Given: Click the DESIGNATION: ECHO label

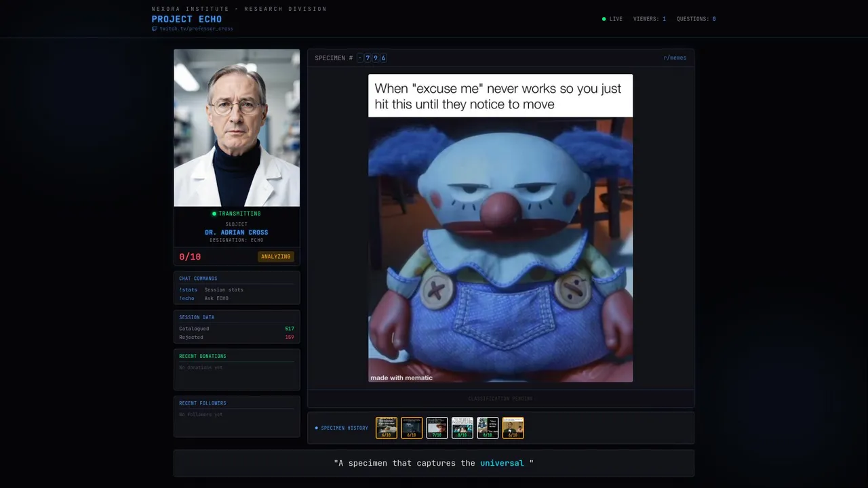Looking at the screenshot, I should coord(237,240).
